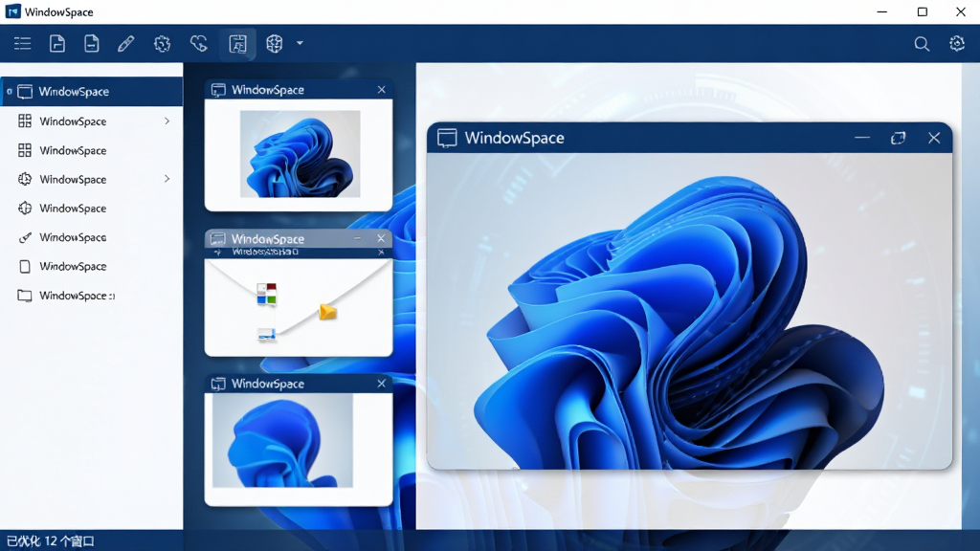Click the window icon in the bottom card's title
Image resolution: width=980 pixels, height=551 pixels.
click(218, 384)
